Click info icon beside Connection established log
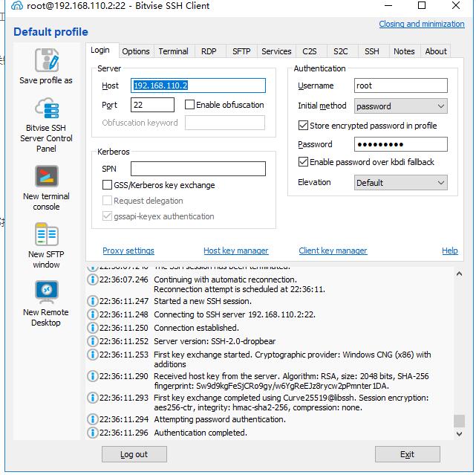 click(93, 328)
